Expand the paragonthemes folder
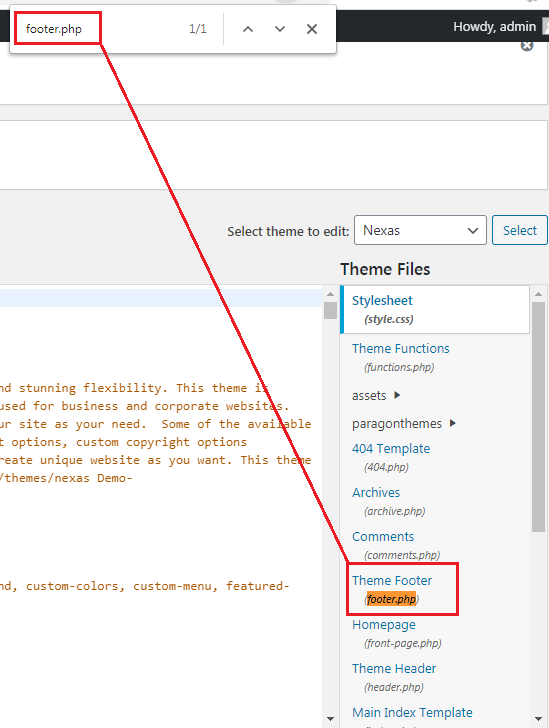Image resolution: width=549 pixels, height=728 pixels. [x=404, y=423]
